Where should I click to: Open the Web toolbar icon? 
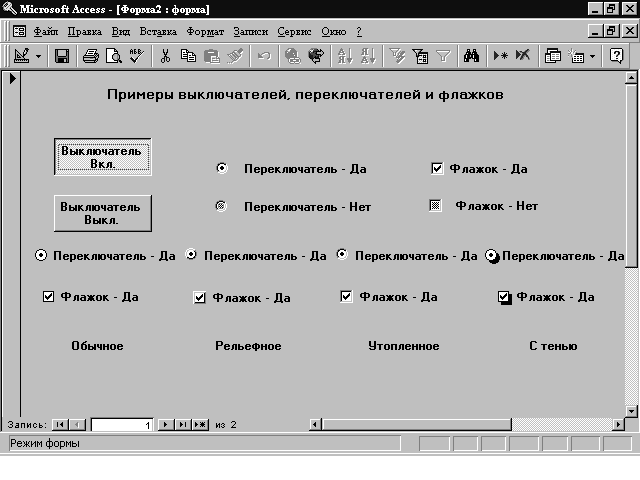click(x=316, y=56)
